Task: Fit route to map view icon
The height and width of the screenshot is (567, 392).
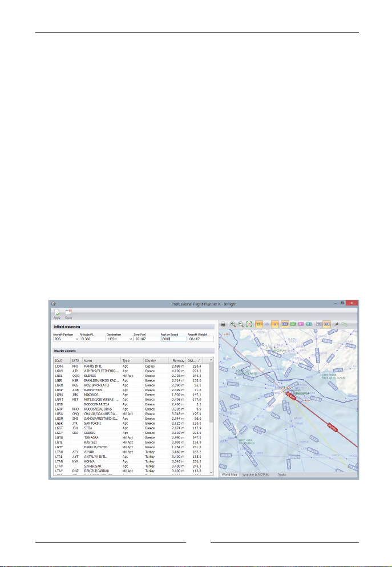Action: pos(249,324)
